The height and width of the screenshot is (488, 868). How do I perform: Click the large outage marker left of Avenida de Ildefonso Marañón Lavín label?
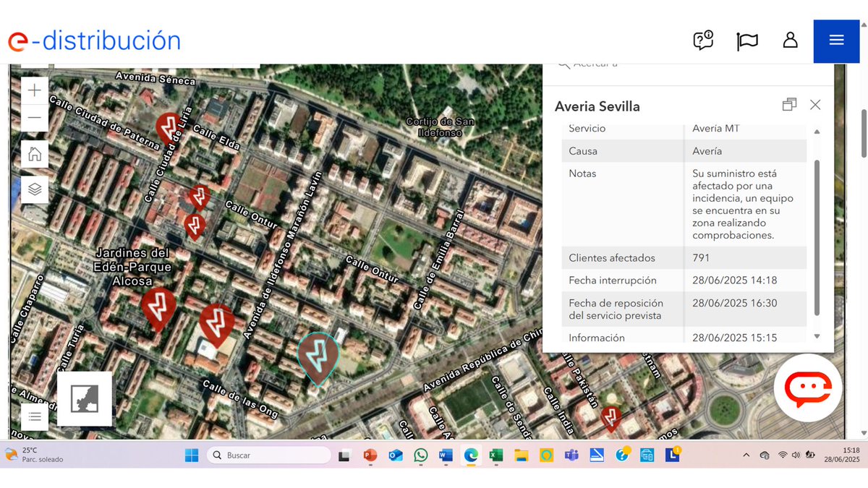pos(216,324)
